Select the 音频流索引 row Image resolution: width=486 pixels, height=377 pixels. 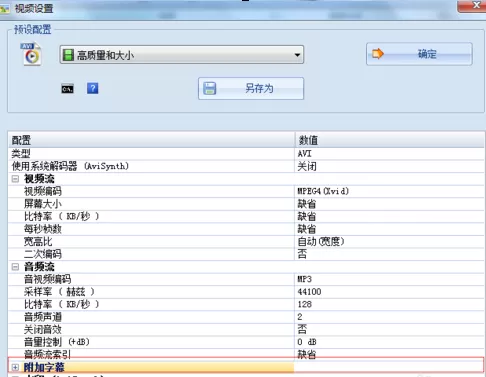(246, 354)
